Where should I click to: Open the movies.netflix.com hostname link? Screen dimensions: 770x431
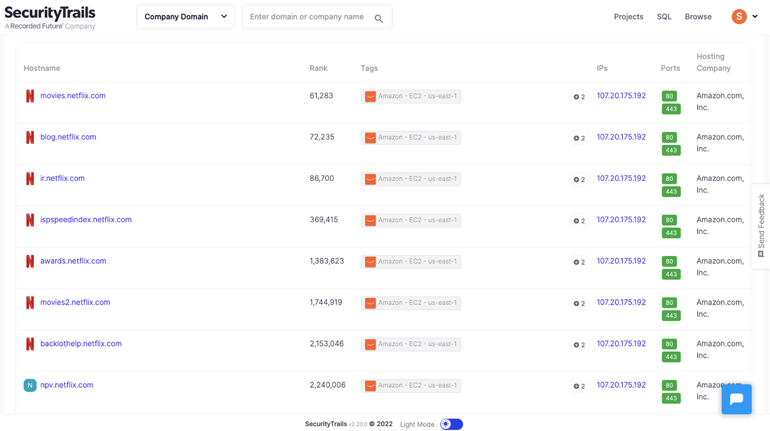(73, 96)
